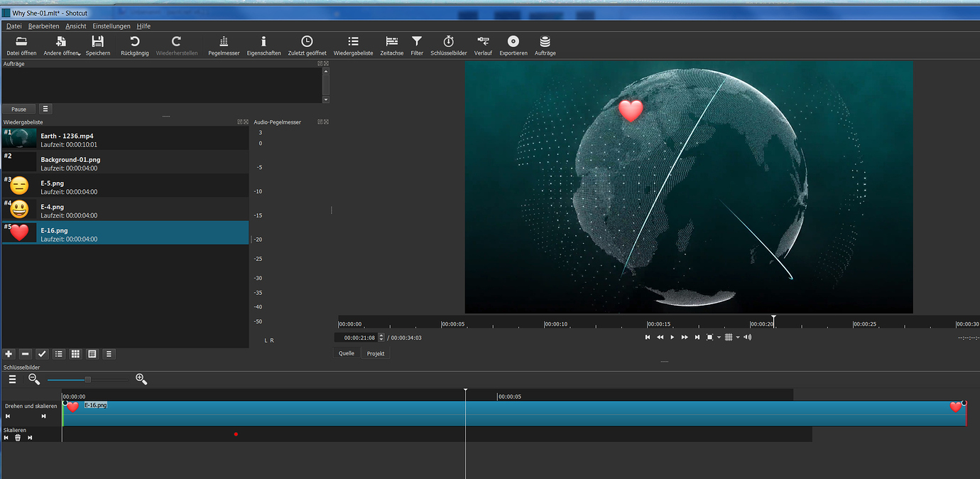The height and width of the screenshot is (479, 980).
Task: Toggle the Schlüsselbilder keyframes panel
Action: (x=449, y=46)
